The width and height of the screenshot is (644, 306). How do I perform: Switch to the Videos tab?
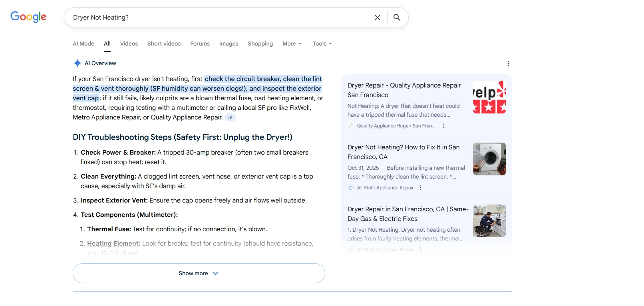tap(129, 44)
